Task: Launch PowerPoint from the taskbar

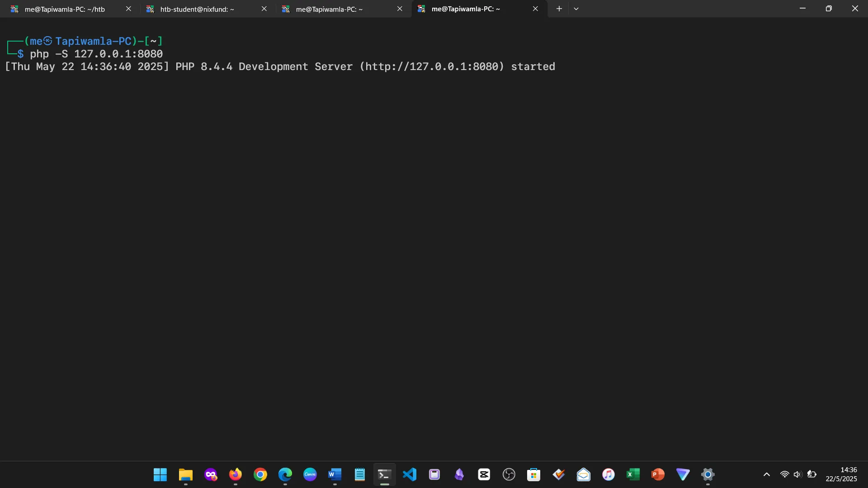Action: point(658,475)
